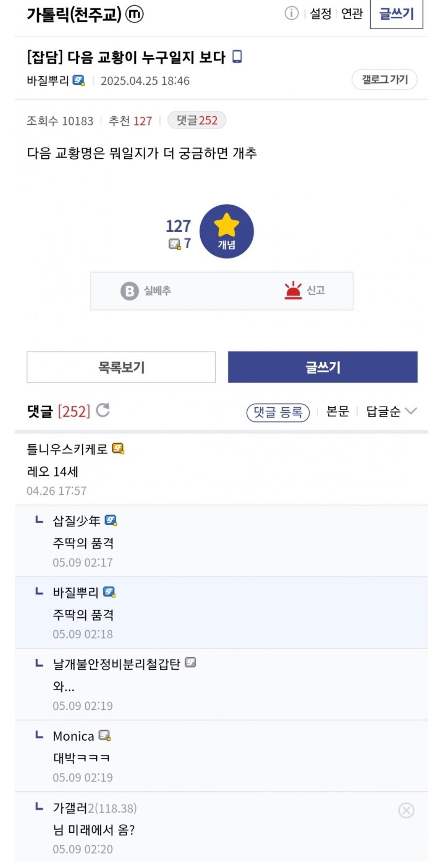The width and height of the screenshot is (443, 868).
Task: Click the mobile phone icon beside the title
Action: 237,57
